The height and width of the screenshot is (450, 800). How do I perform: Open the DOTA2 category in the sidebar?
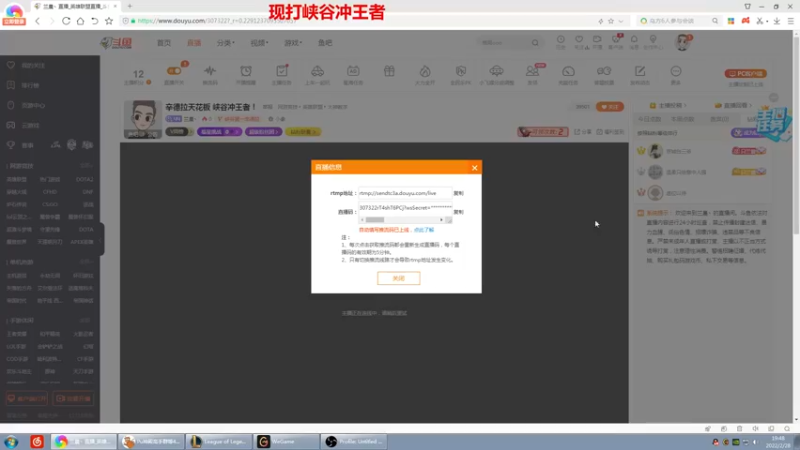point(84,180)
